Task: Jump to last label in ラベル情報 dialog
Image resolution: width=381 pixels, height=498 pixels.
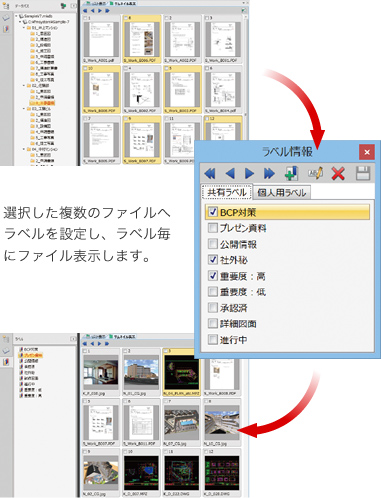Action: 269,174
